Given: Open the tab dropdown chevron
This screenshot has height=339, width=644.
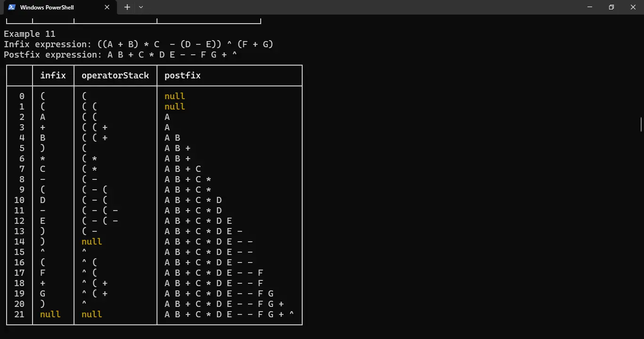Looking at the screenshot, I should [140, 7].
